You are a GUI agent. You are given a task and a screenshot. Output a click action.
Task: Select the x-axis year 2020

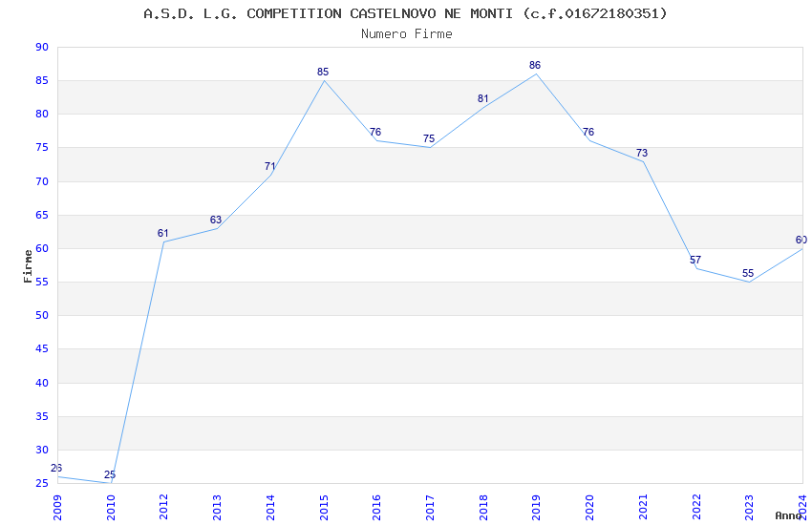click(x=589, y=508)
